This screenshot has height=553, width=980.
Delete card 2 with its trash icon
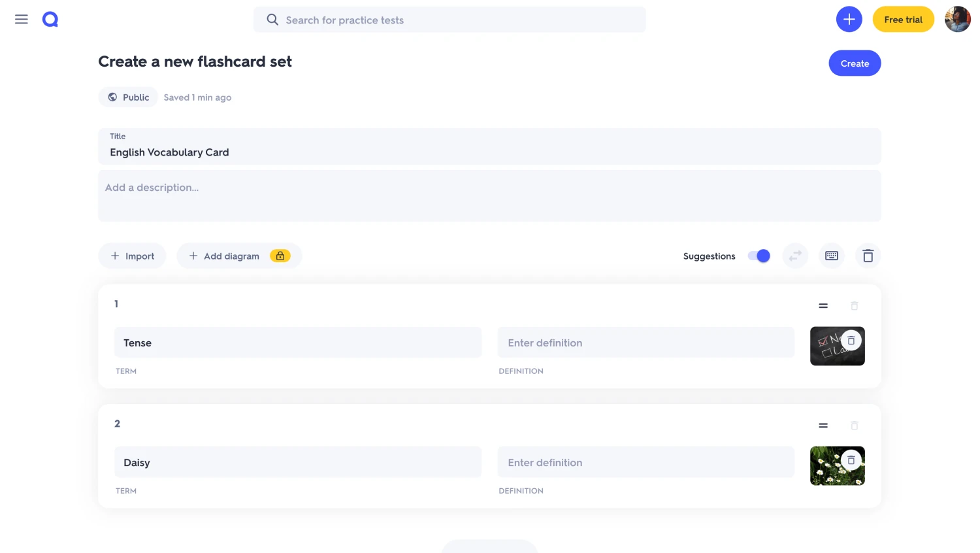854,426
